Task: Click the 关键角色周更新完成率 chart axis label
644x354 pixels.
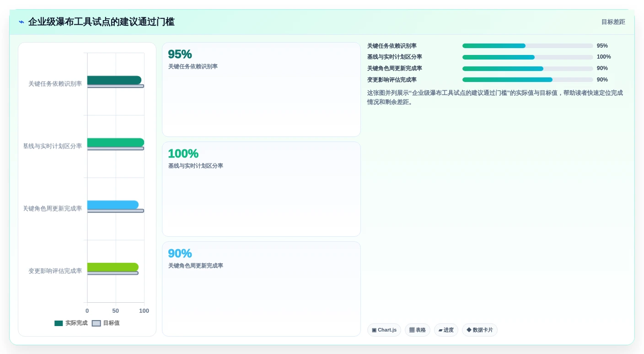Action: pos(53,209)
